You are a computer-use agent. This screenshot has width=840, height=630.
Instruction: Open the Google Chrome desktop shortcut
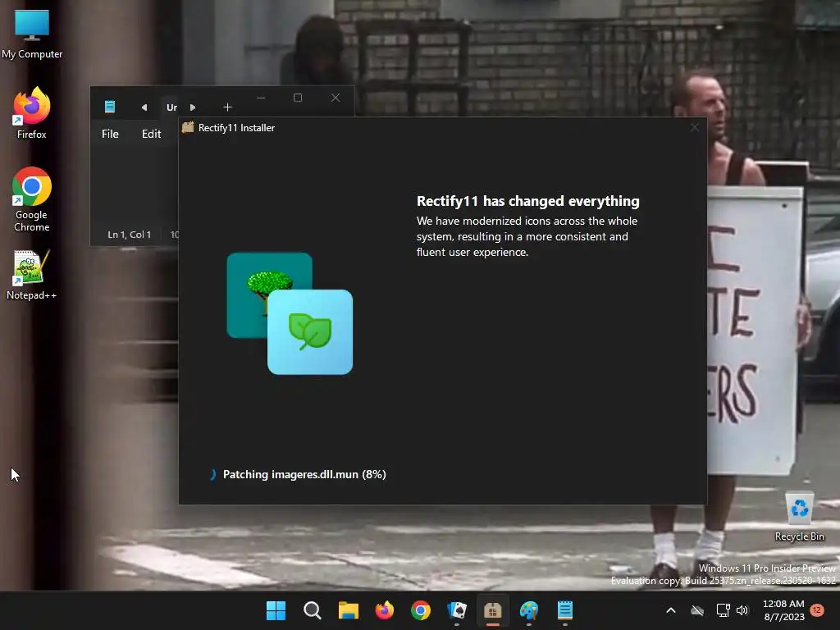coord(32,199)
